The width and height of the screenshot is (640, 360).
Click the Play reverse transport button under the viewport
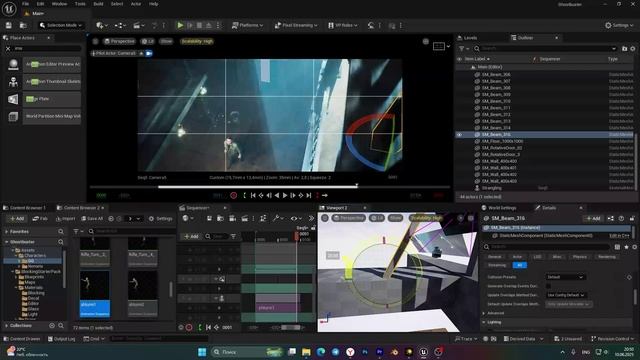[x=277, y=196]
